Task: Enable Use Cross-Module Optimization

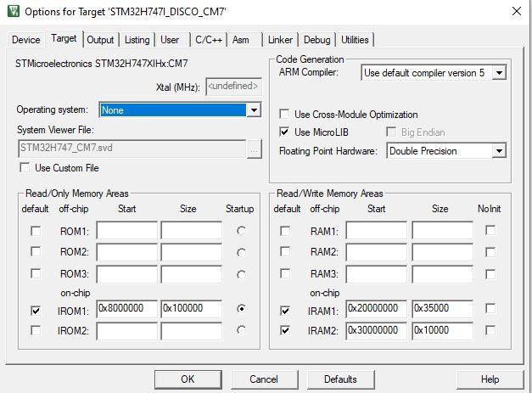Action: tap(284, 114)
